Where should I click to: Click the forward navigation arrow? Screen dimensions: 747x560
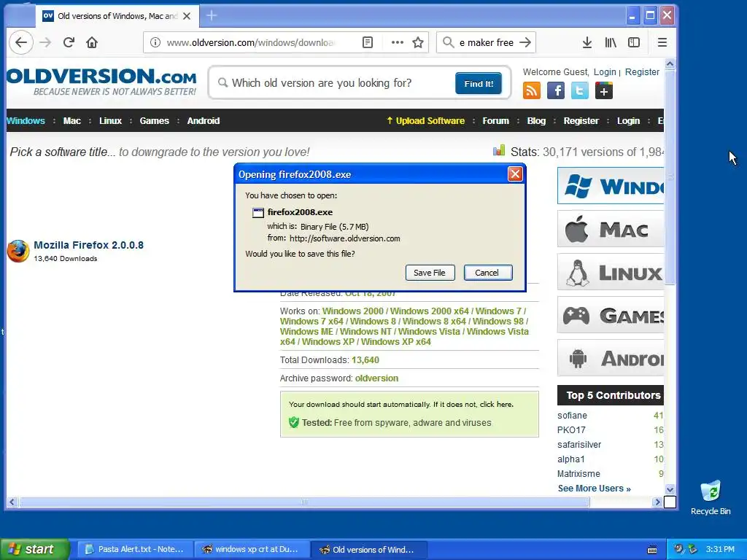pos(45,42)
